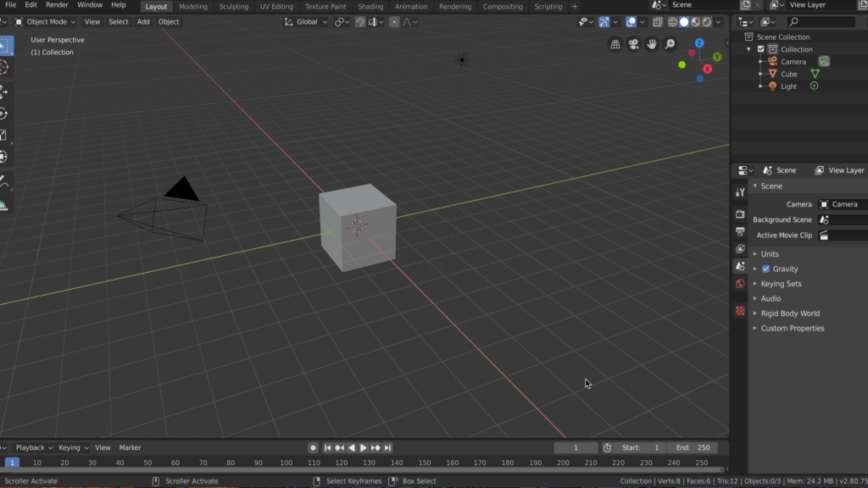Switch to the Sculpting workspace tab
Viewport: 868px width, 488px height.
[x=233, y=7]
